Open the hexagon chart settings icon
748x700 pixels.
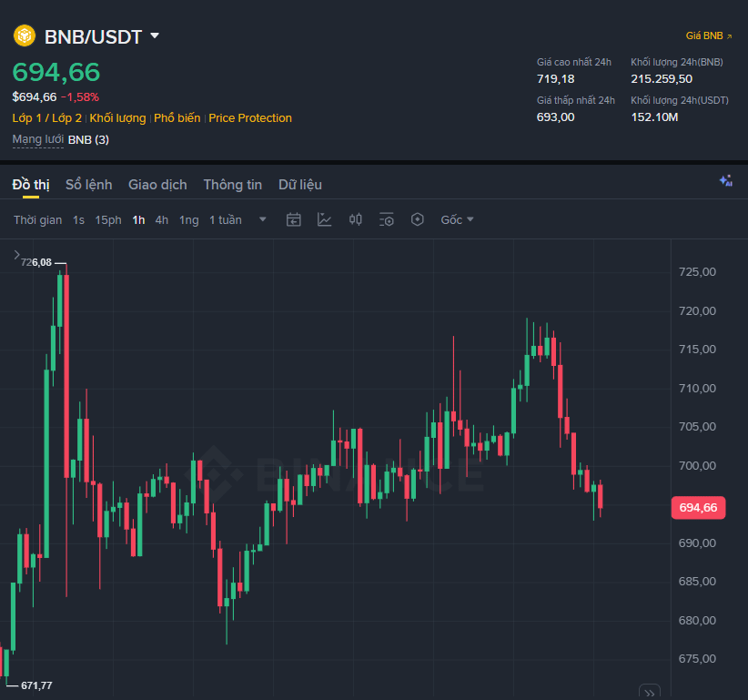coord(418,219)
